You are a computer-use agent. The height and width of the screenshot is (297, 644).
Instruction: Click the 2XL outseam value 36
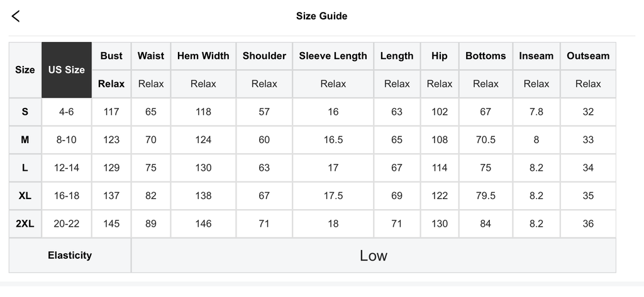(x=588, y=224)
